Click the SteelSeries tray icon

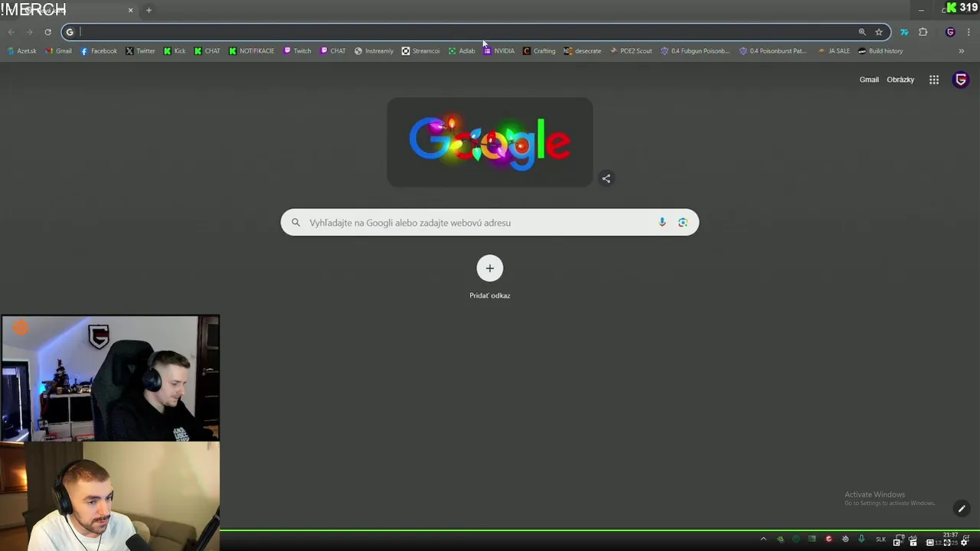tap(845, 540)
